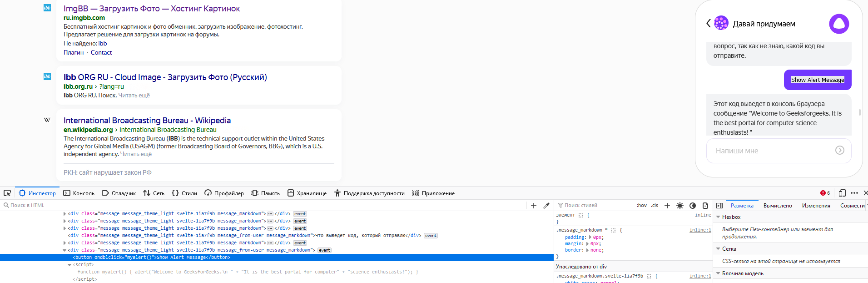
Task: Click 'Читать ещё' in the Wikipedia snippet
Action: tap(136, 154)
